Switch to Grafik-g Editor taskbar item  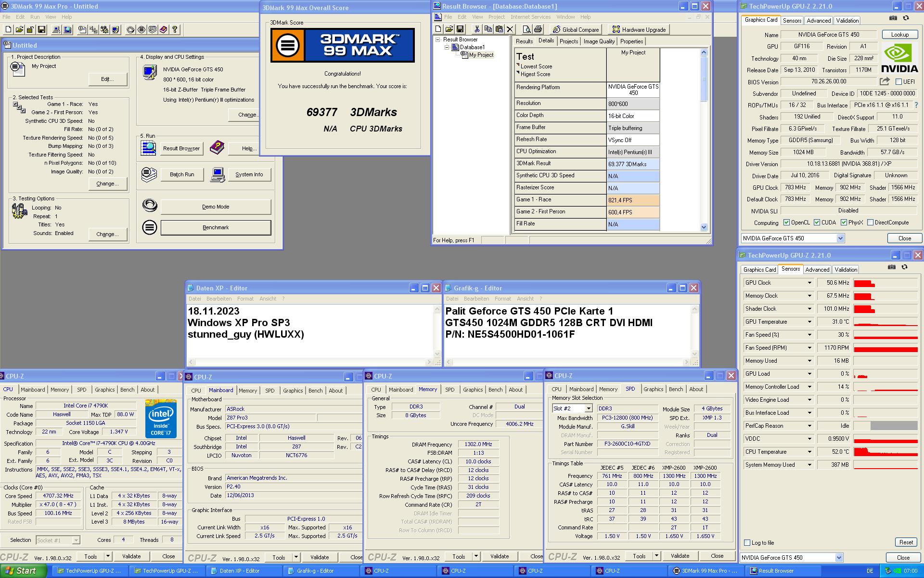click(x=321, y=571)
